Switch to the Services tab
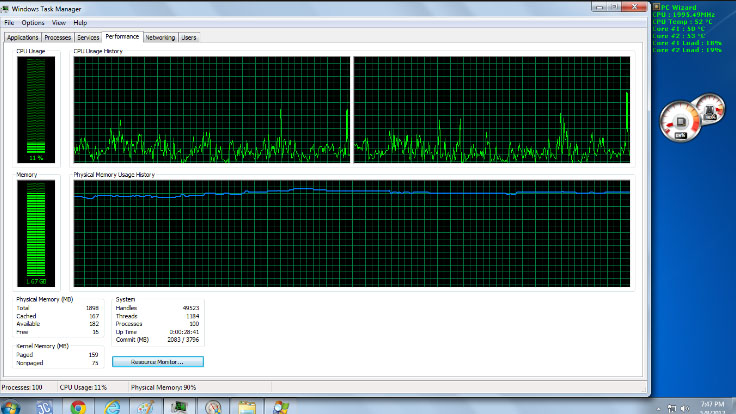 coord(88,37)
